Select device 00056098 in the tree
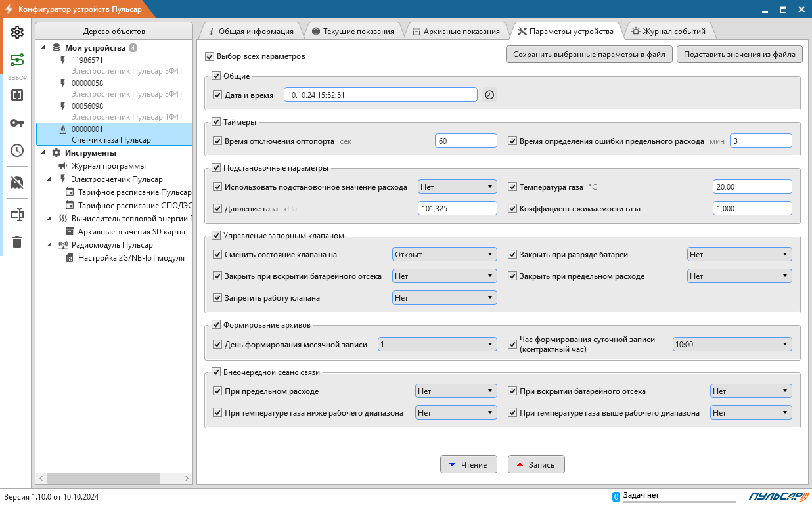 [x=115, y=111]
